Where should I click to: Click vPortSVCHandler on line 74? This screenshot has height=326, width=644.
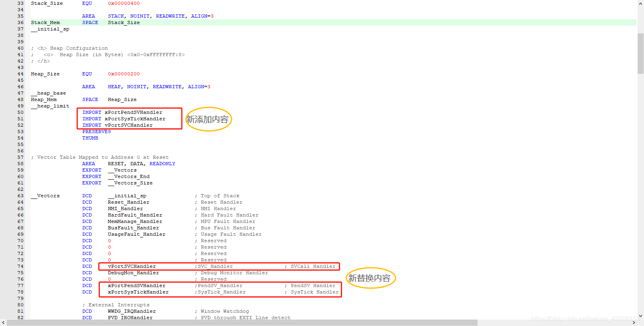132,266
